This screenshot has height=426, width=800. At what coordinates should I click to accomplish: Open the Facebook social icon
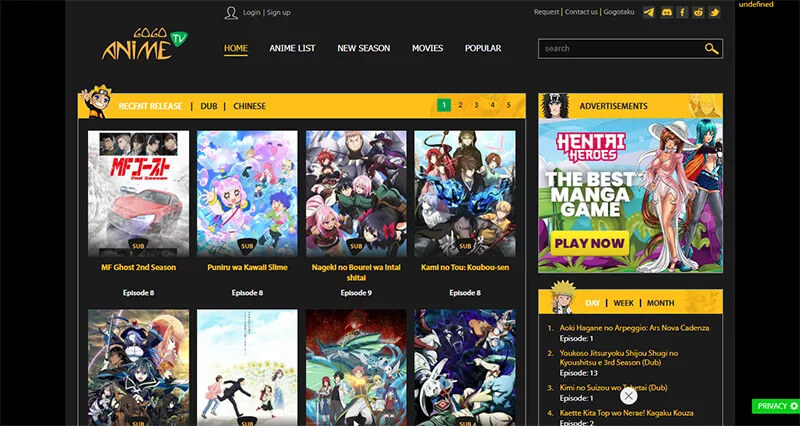point(682,12)
